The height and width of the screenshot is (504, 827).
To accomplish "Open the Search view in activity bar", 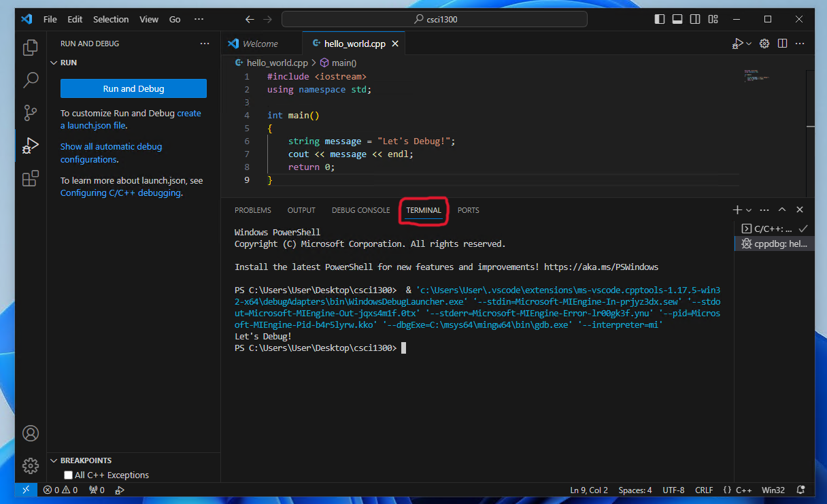I will [31, 80].
